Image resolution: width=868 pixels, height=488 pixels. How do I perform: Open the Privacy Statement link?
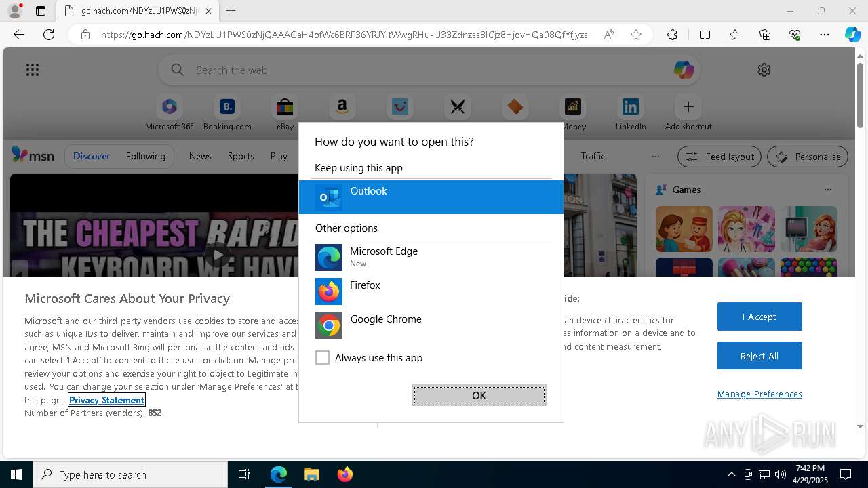106,400
